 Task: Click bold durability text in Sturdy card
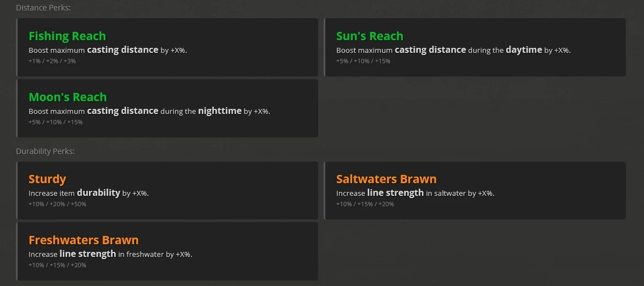98,193
